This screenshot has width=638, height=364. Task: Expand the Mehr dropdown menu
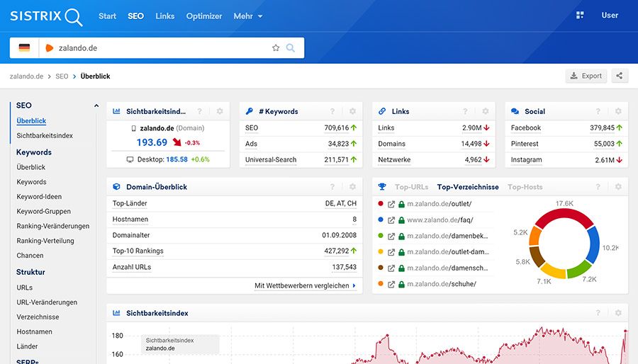tap(248, 16)
